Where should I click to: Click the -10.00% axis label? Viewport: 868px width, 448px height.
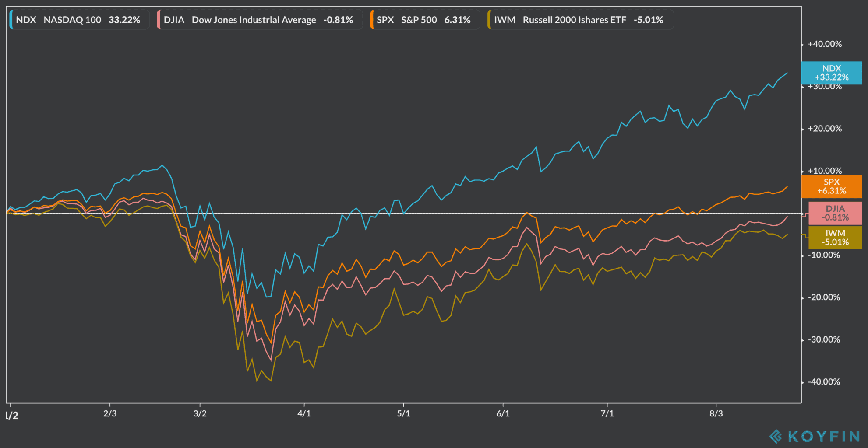(x=824, y=255)
